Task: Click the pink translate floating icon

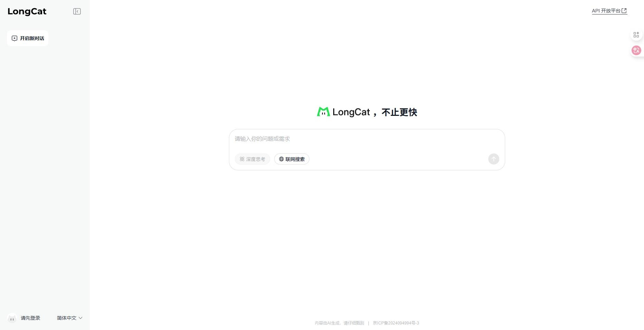Action: [636, 50]
